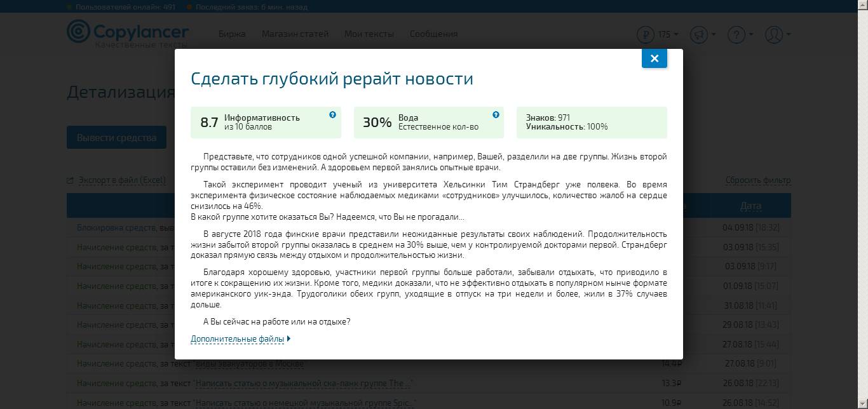Click the date 01.09.18 [15:07]

click(750, 286)
